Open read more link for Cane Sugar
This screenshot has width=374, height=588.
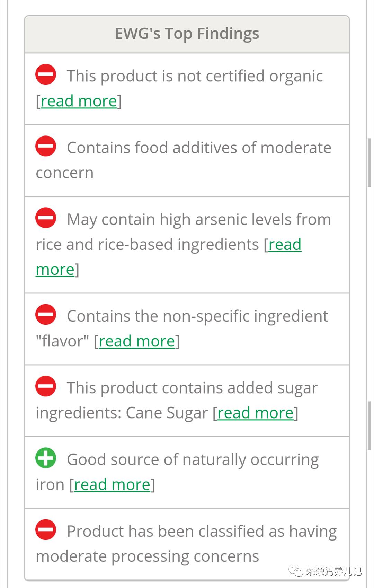point(255,413)
